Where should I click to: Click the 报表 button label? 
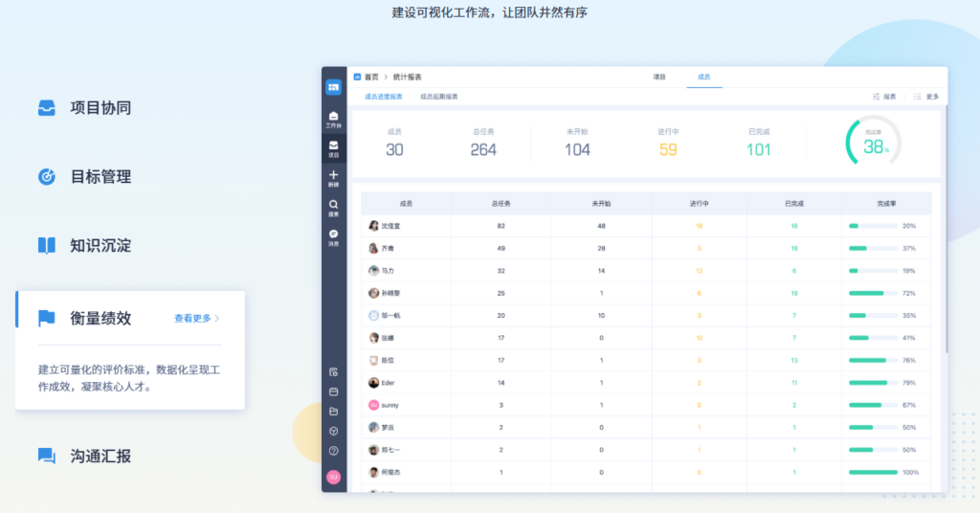pos(889,97)
